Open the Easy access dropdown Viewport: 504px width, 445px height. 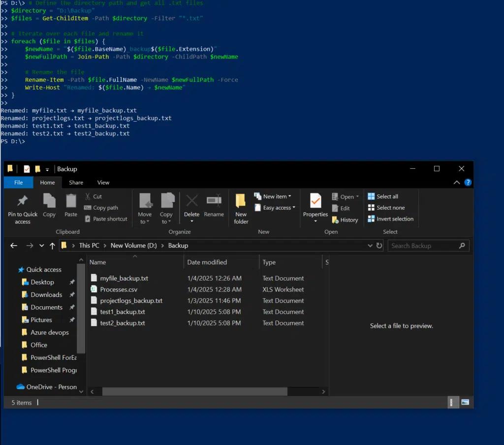tap(275, 208)
